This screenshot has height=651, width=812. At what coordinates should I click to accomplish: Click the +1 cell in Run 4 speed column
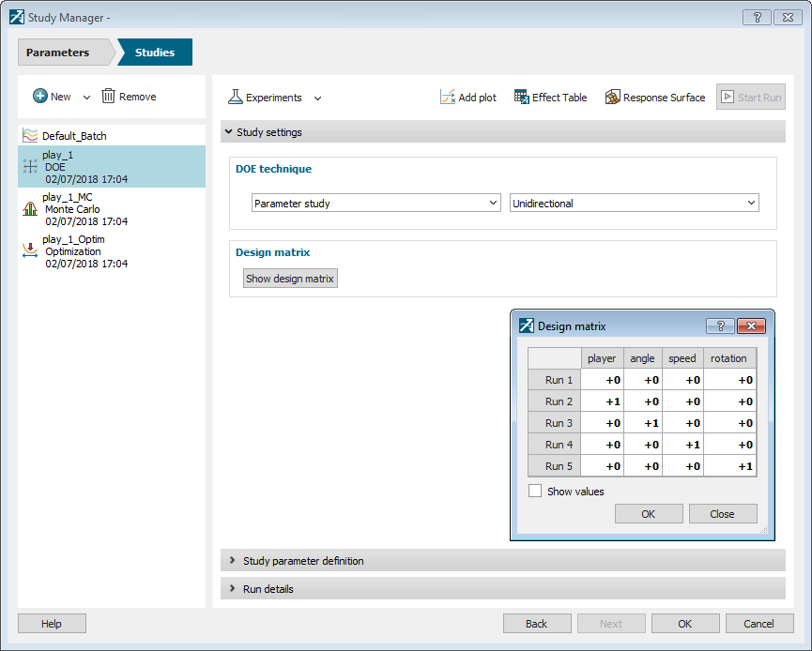click(682, 445)
